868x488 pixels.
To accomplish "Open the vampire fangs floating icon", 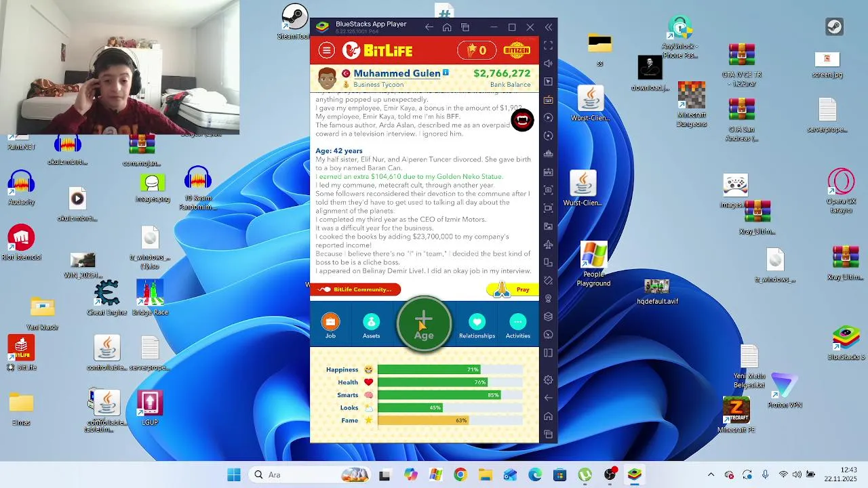I will coord(522,121).
